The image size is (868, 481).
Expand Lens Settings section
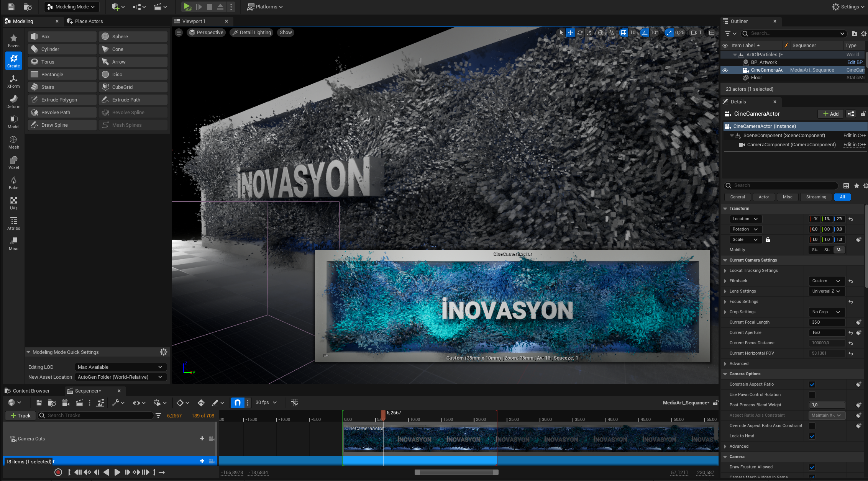(x=725, y=291)
